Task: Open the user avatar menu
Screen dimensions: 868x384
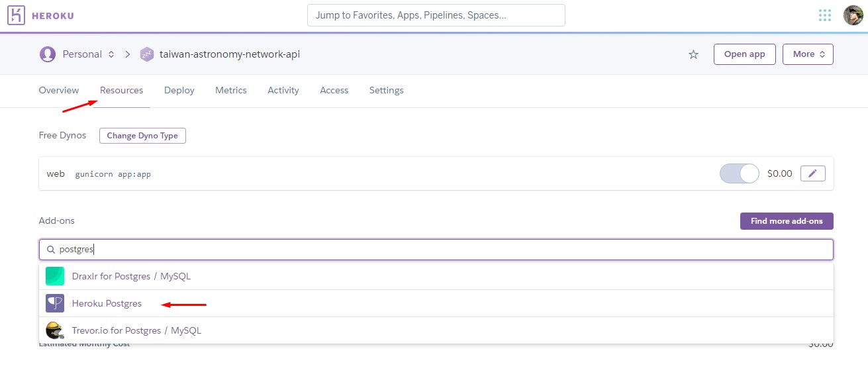Action: click(853, 15)
